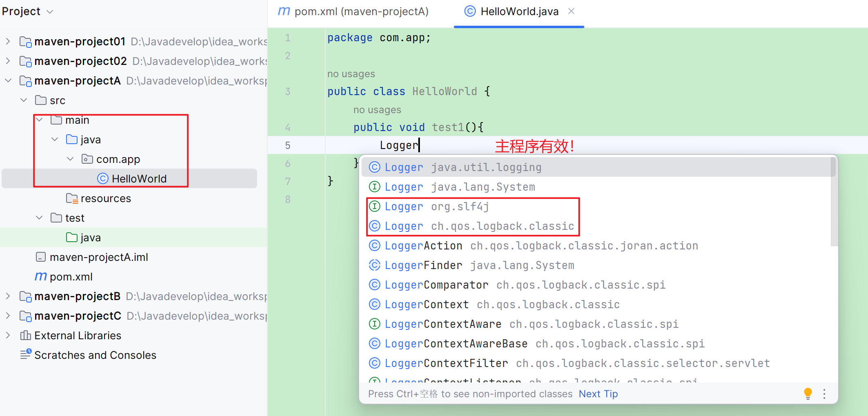Image resolution: width=868 pixels, height=416 pixels.
Task: Click 'no usages' hint above HelloWorld class
Action: pyautogui.click(x=351, y=74)
